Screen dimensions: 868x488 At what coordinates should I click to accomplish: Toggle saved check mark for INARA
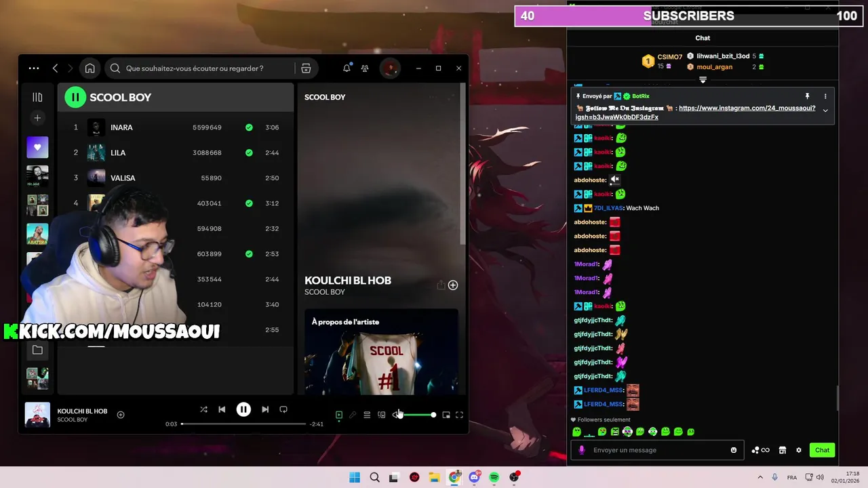coord(249,127)
